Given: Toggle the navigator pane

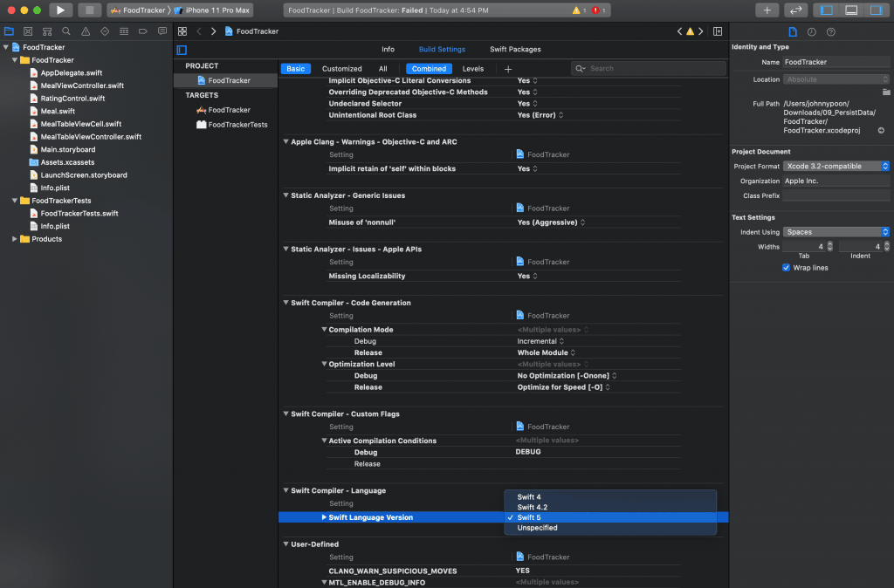Looking at the screenshot, I should (x=827, y=10).
